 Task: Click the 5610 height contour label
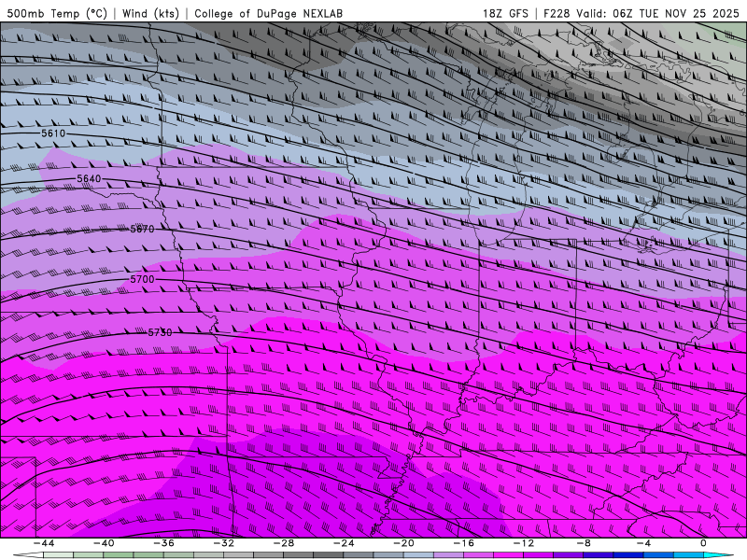coord(53,133)
